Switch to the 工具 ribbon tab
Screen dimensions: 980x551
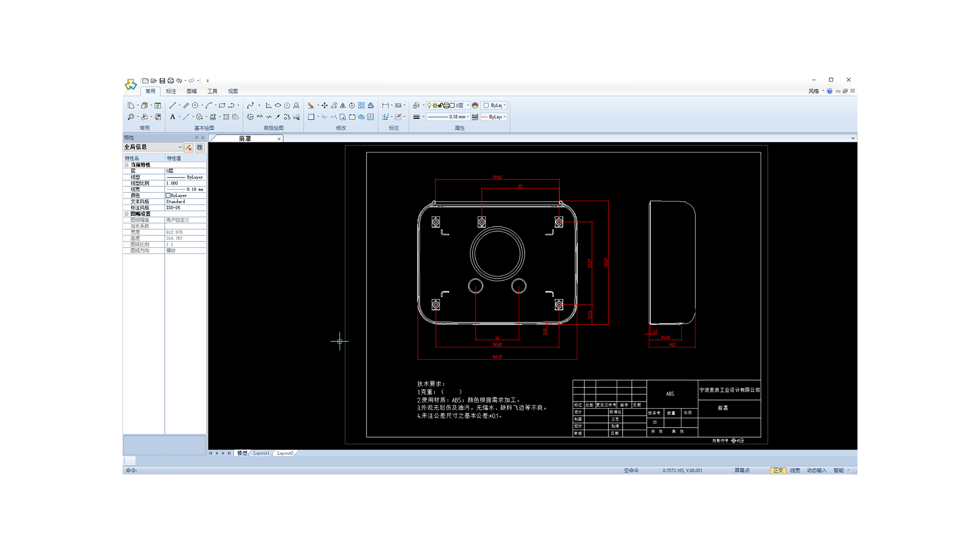pyautogui.click(x=212, y=91)
